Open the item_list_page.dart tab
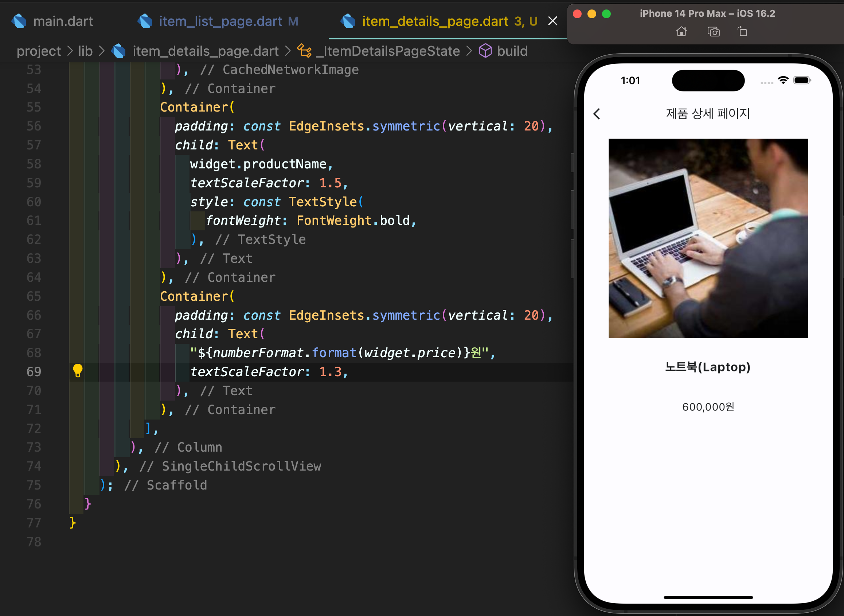Screen dimensions: 844x616 tap(220, 21)
